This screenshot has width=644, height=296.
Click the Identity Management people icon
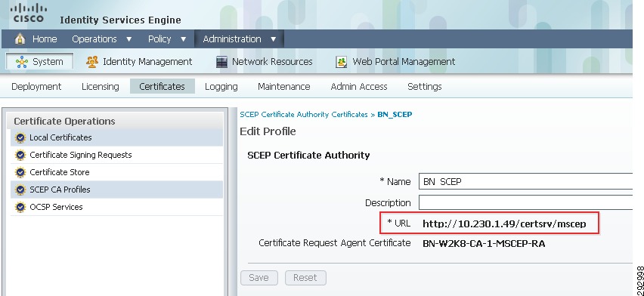pyautogui.click(x=92, y=62)
